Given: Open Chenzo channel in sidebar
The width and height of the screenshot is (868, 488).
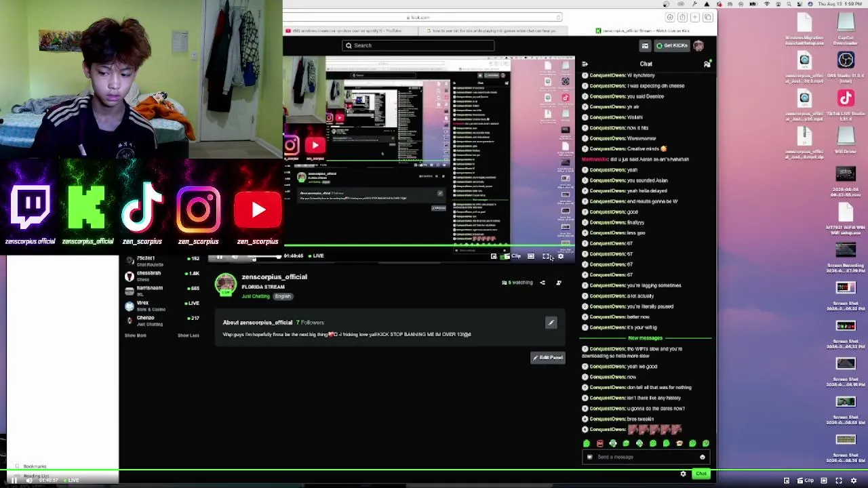Looking at the screenshot, I should coord(162,321).
